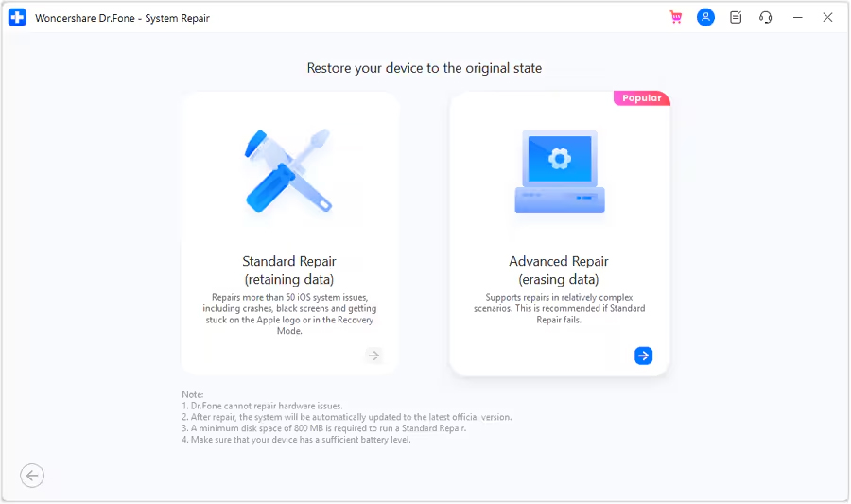Proceed with the Advanced Repair blue arrow
The image size is (851, 504).
(x=643, y=356)
